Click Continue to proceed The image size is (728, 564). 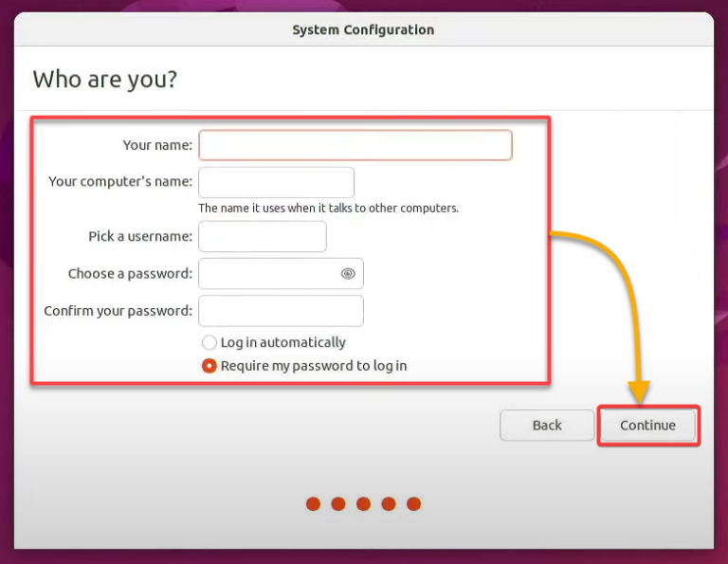[x=647, y=426]
